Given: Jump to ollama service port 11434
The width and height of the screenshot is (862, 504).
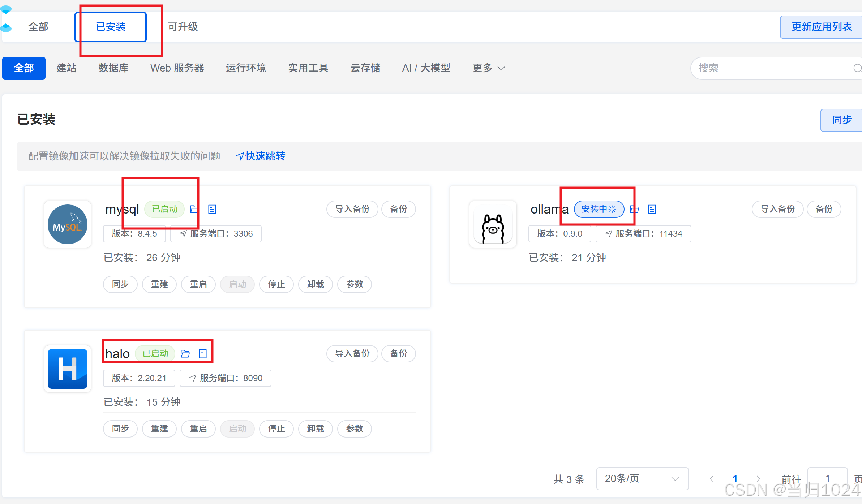Looking at the screenshot, I should pyautogui.click(x=643, y=234).
